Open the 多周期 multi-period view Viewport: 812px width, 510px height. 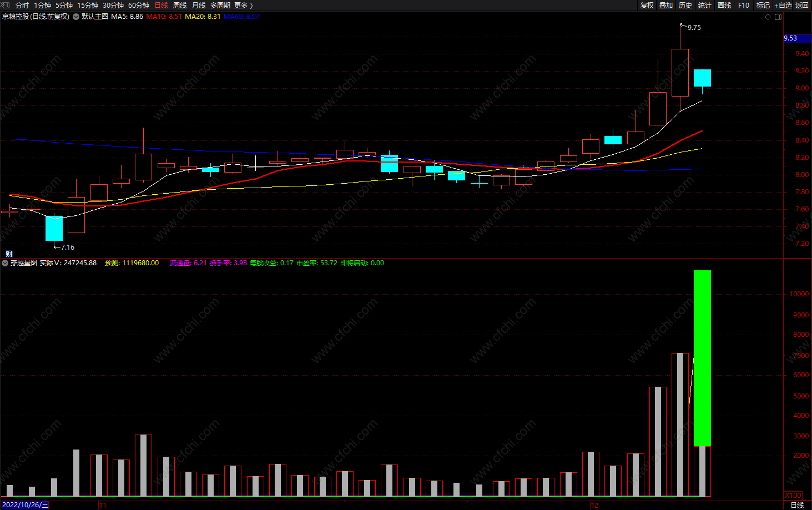tap(220, 6)
